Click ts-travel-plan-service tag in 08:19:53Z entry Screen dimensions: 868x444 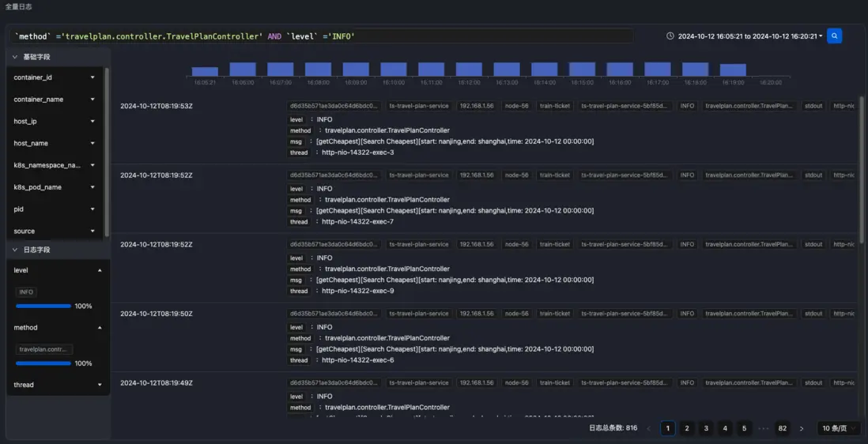click(x=419, y=106)
